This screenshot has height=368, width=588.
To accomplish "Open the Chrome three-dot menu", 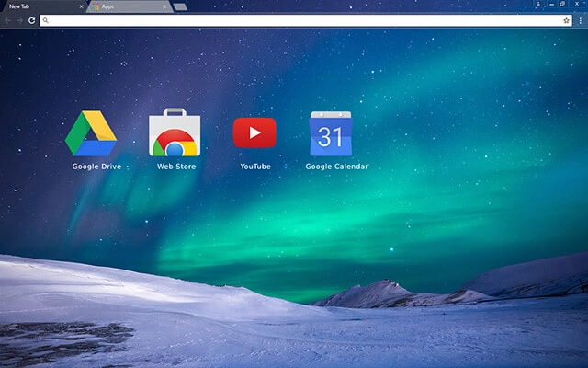I will tap(580, 20).
